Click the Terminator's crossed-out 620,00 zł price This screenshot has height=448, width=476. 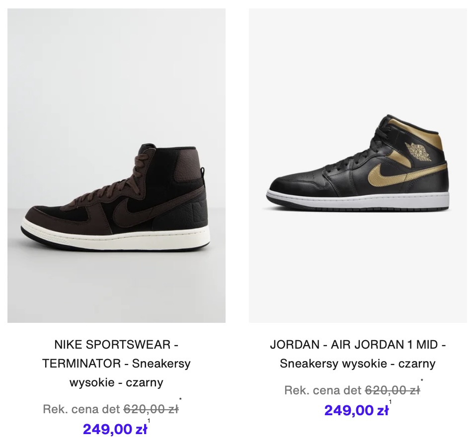151,409
